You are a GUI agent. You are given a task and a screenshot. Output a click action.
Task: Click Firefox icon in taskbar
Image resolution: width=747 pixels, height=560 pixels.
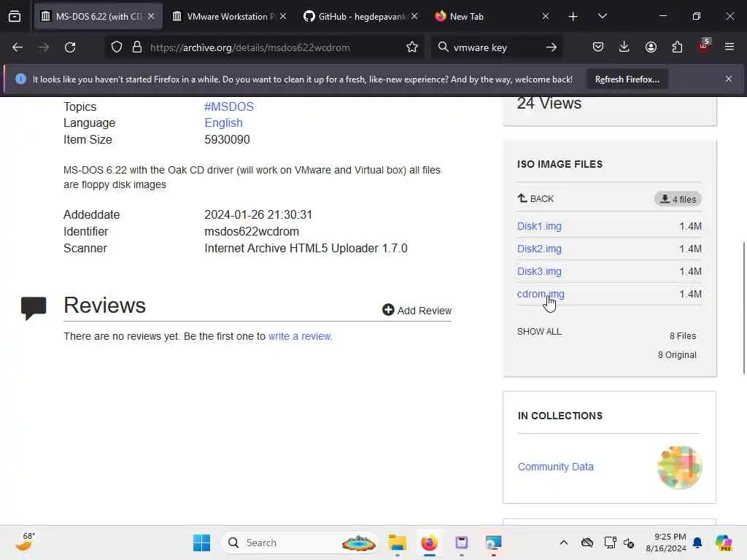pos(430,542)
